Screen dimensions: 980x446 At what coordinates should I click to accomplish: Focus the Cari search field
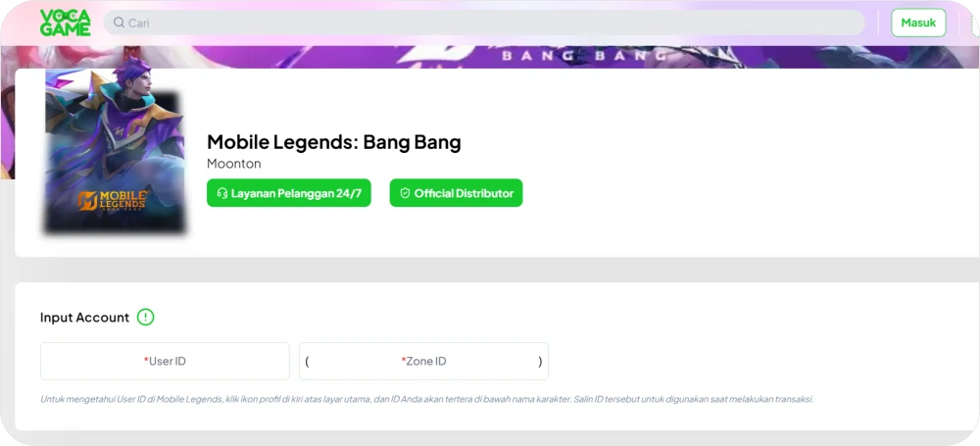(484, 23)
